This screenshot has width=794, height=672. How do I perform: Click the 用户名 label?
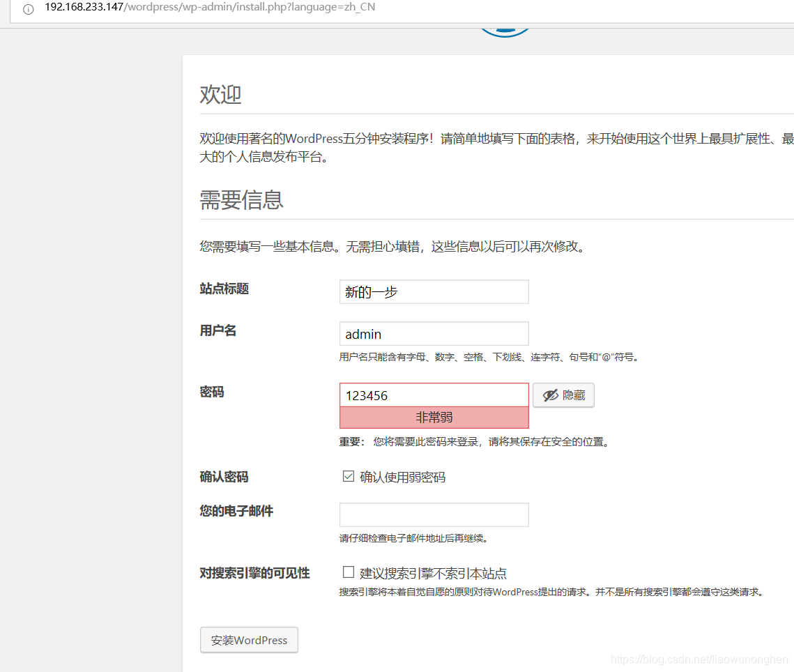[218, 330]
